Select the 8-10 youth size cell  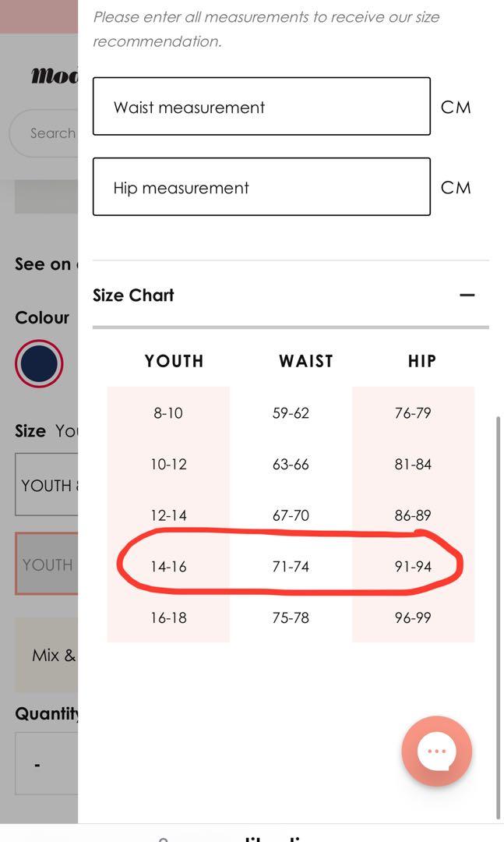tap(167, 413)
